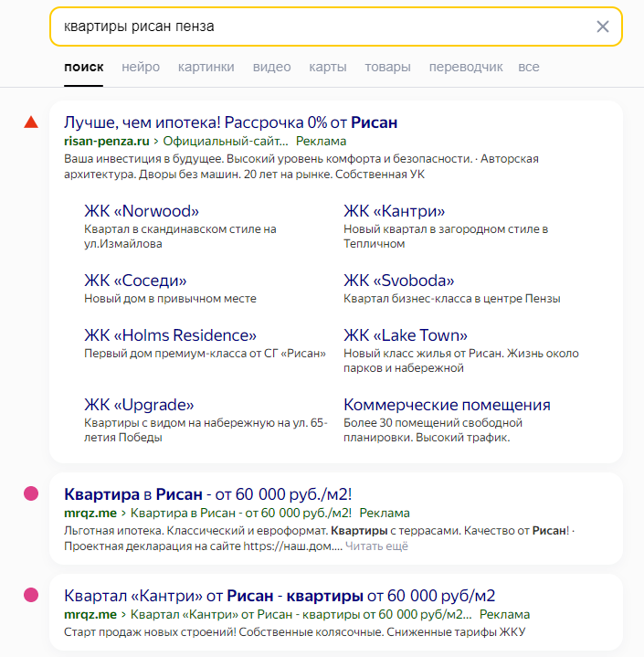Open sitelink ЖК «Upgrade»
644x657 pixels.
coord(139,405)
